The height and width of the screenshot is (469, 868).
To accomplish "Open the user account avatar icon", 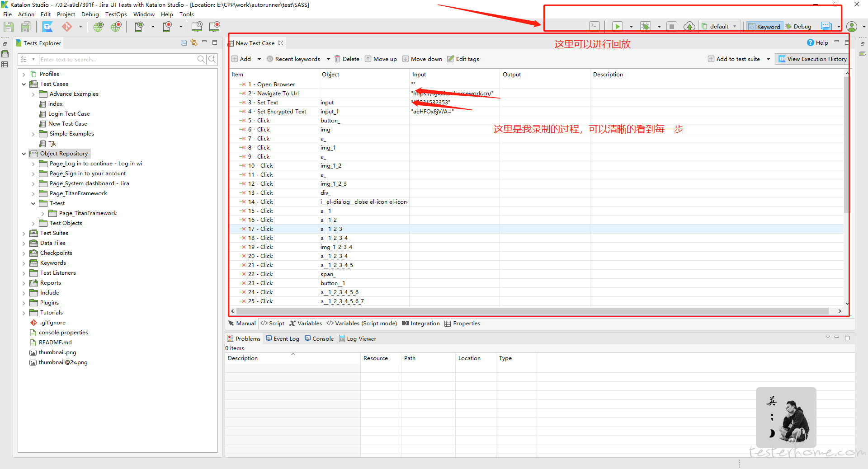I will [x=852, y=26].
